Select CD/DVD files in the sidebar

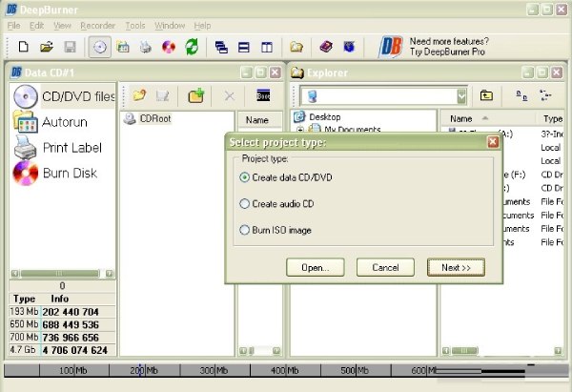[64, 96]
